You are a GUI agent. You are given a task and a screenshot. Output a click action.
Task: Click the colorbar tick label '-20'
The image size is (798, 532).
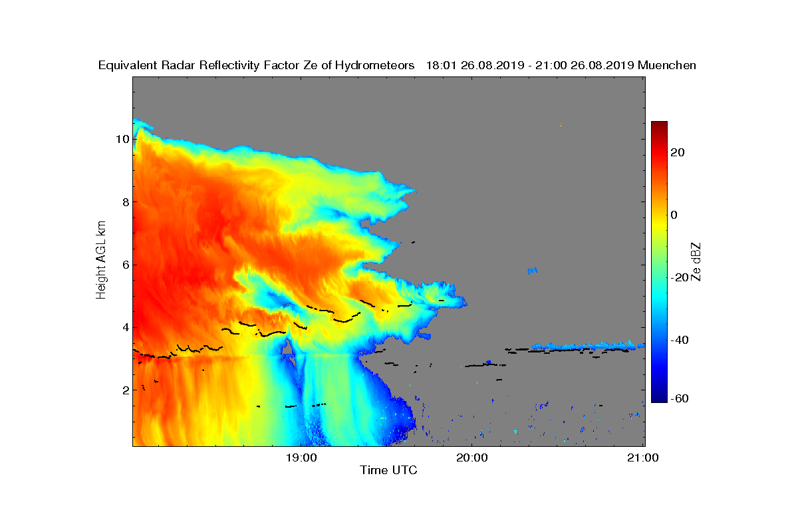coord(681,277)
